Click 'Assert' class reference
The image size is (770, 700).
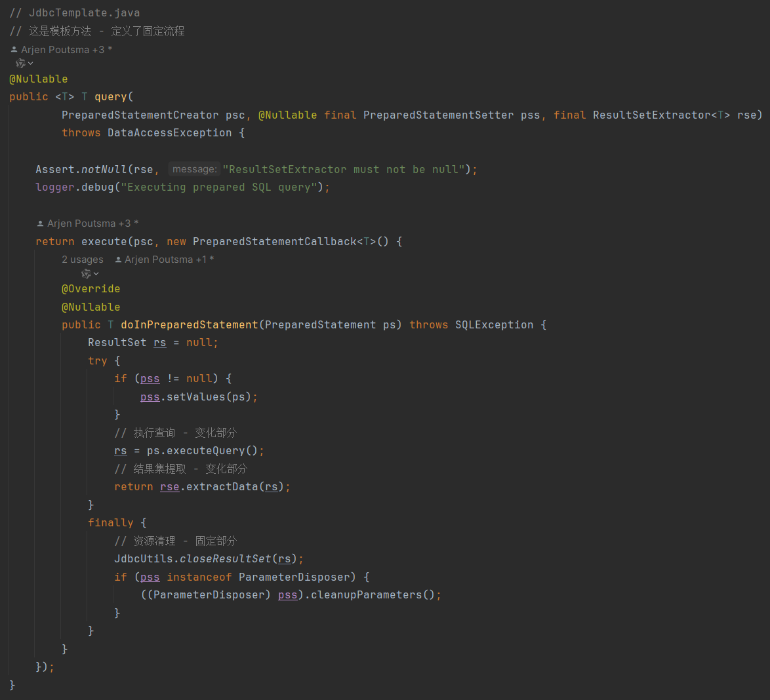point(55,169)
